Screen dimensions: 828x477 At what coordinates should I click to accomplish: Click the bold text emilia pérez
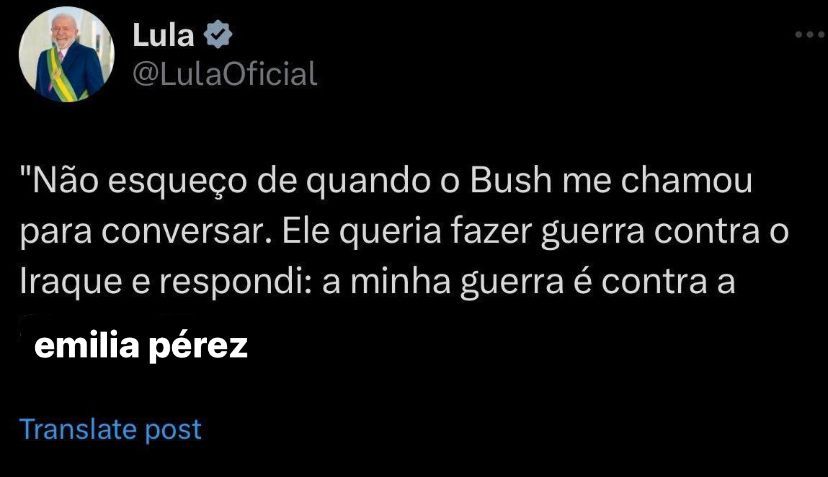141,346
